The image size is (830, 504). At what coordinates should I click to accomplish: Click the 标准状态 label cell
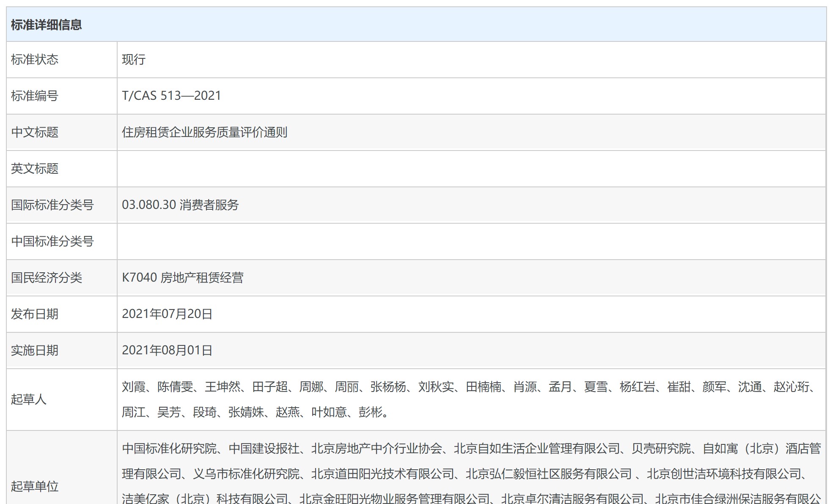tap(35, 60)
